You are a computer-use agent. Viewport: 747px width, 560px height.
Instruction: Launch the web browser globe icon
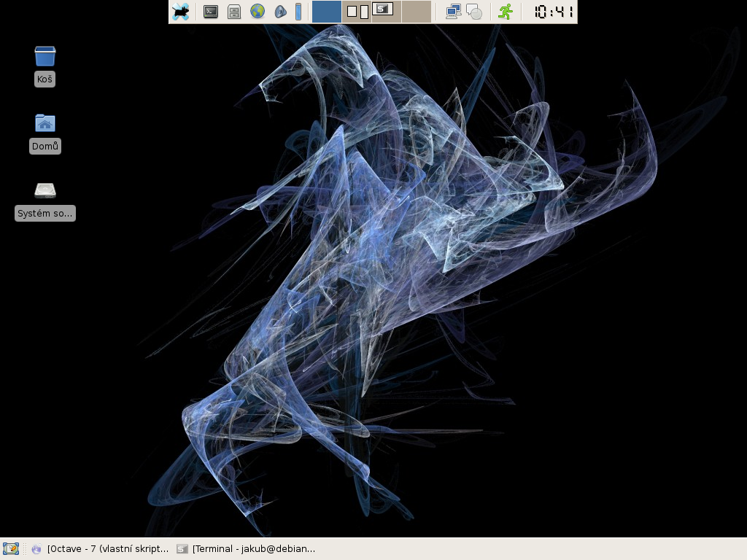click(x=257, y=12)
